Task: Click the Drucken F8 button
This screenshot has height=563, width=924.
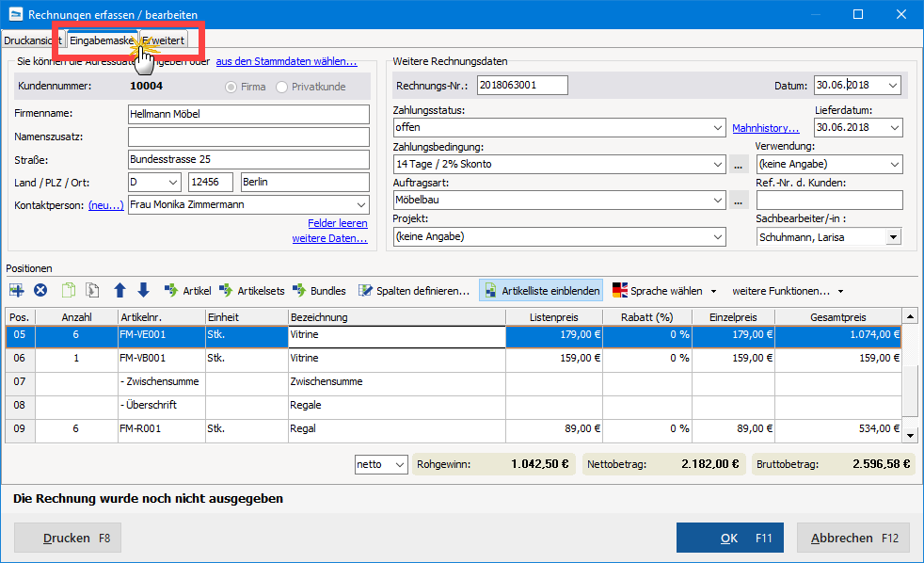Action: tap(68, 538)
